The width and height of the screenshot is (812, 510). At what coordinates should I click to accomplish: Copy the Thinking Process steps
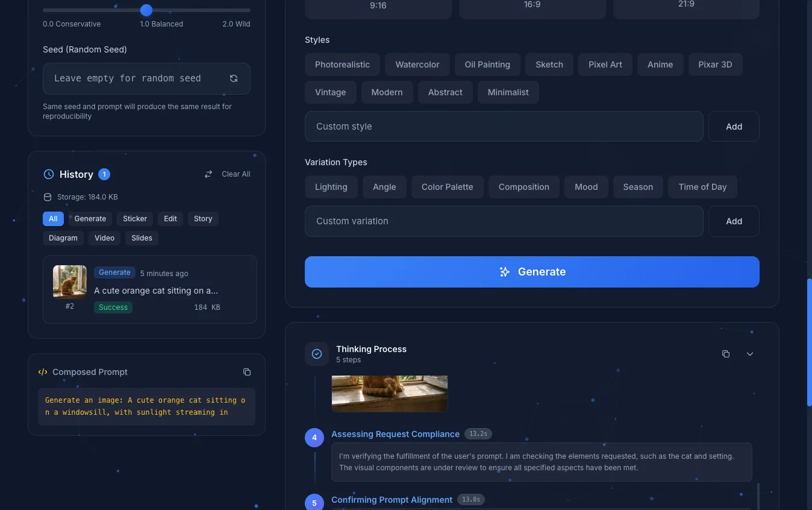tap(726, 354)
